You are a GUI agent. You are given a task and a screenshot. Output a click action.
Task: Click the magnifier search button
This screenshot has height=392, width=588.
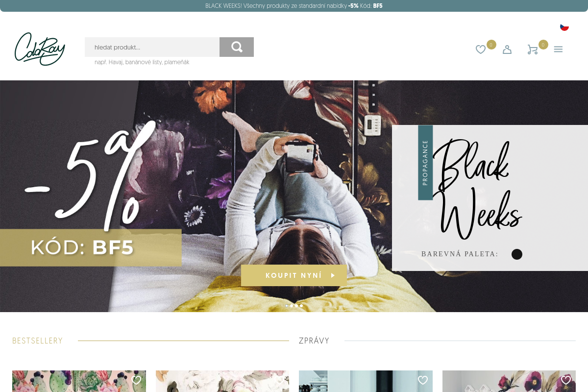(x=237, y=47)
